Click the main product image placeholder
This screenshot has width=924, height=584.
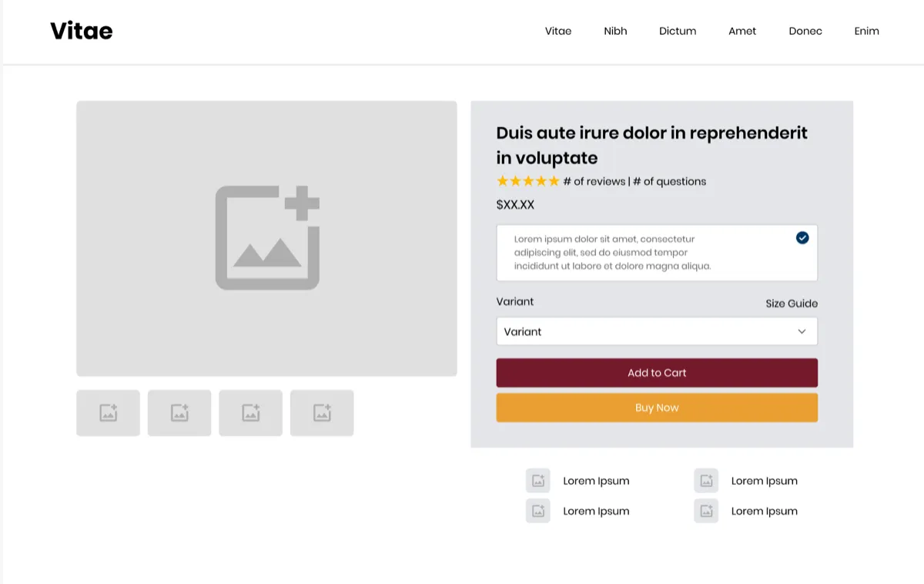(266, 238)
